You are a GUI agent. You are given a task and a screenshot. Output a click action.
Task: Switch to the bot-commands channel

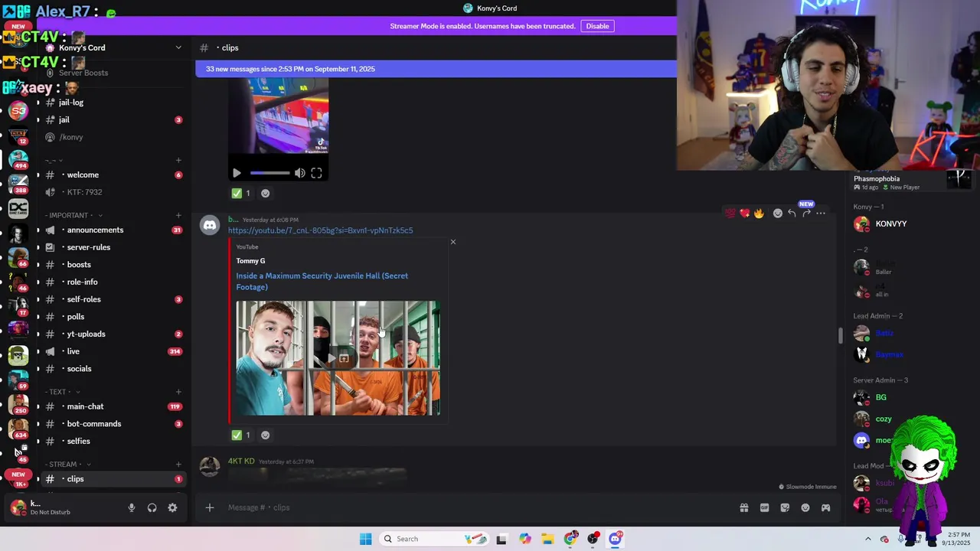point(113,424)
